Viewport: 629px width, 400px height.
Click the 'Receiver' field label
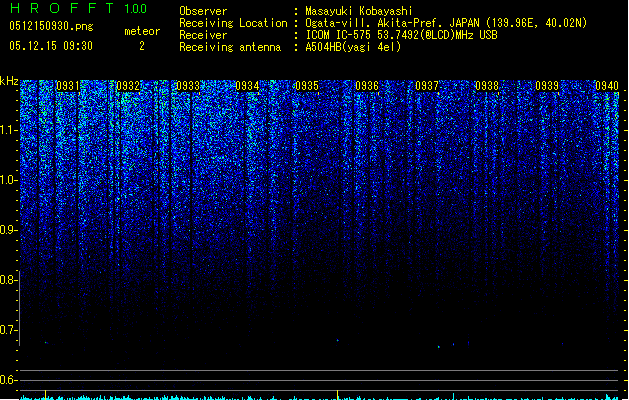click(x=203, y=35)
